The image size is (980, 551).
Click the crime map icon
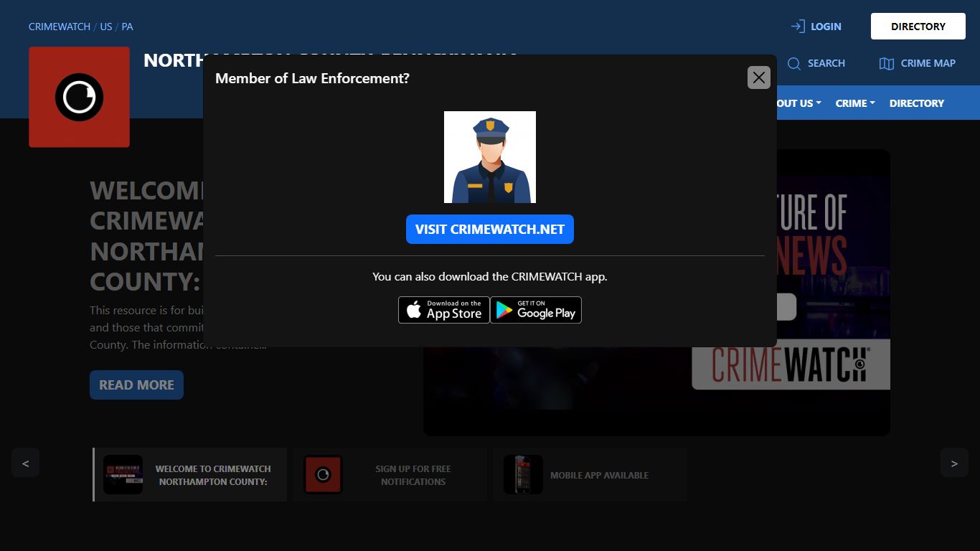[x=887, y=64]
